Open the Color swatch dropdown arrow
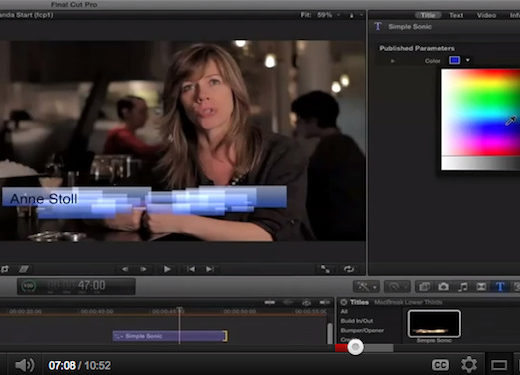The height and width of the screenshot is (375, 520). (x=468, y=60)
